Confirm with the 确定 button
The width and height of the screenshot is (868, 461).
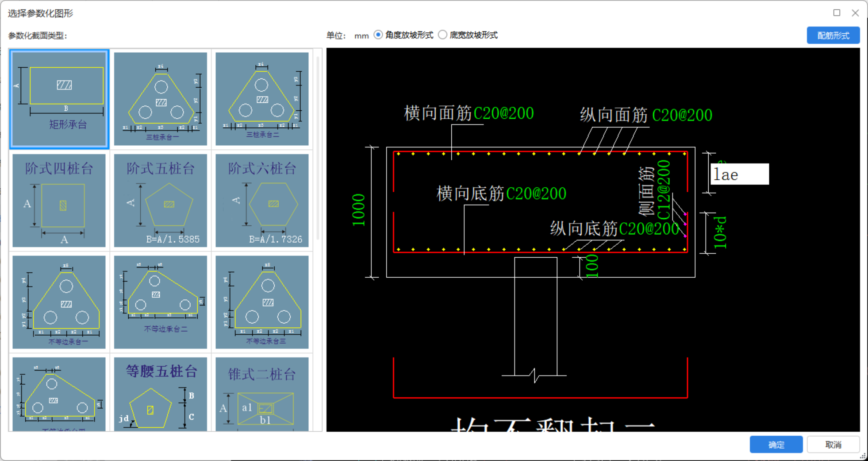click(776, 445)
